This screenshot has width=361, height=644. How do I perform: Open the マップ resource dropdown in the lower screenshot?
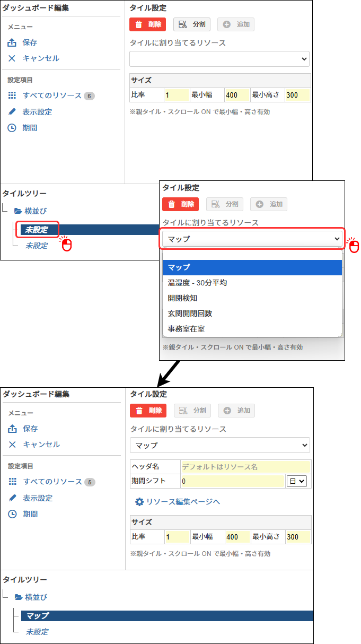220,445
